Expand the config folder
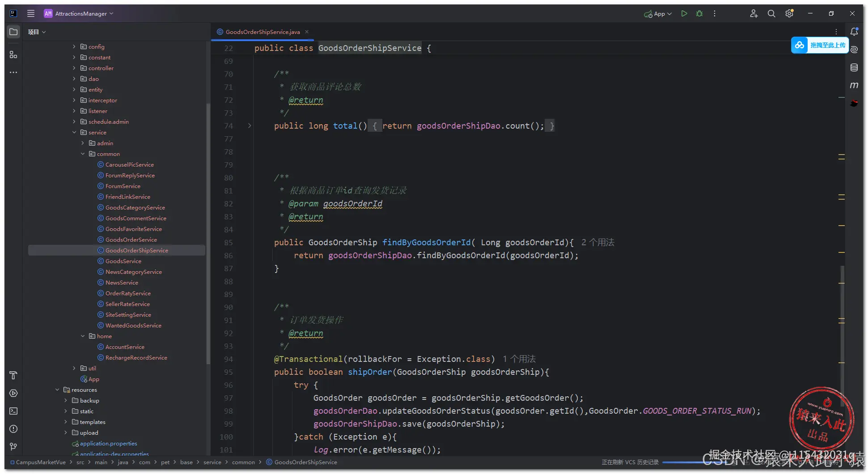 click(74, 46)
